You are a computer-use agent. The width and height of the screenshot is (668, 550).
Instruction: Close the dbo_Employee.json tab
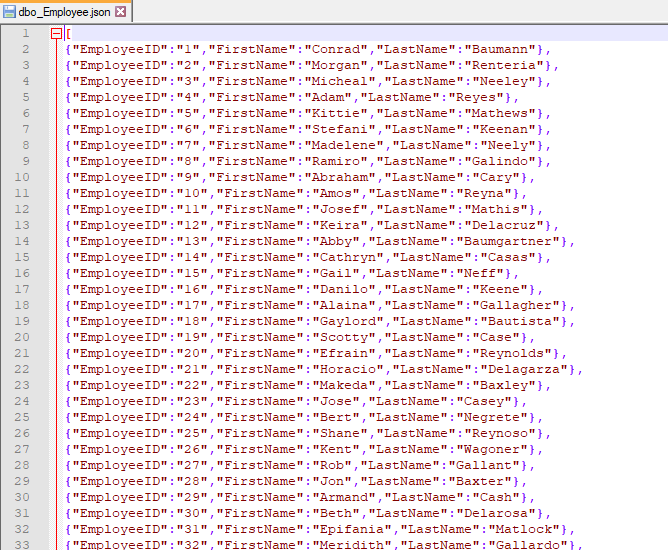[x=121, y=12]
